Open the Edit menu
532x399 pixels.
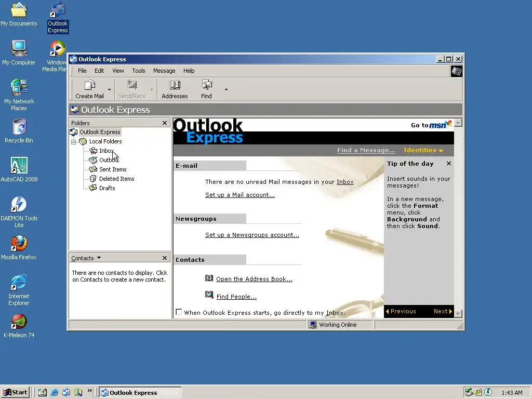[x=99, y=71]
